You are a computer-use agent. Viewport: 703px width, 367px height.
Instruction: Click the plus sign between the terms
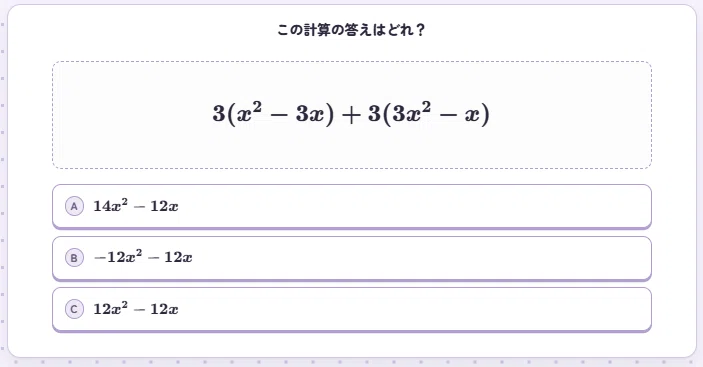tap(352, 115)
